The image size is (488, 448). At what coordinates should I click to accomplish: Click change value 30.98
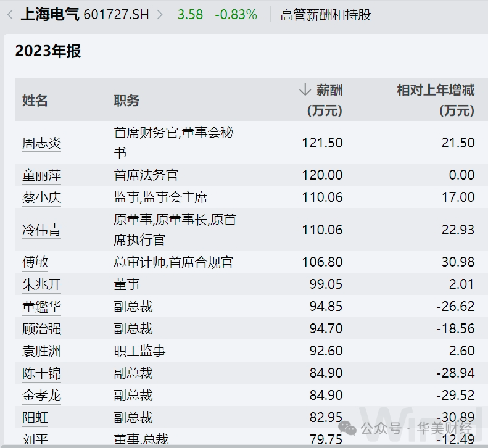pos(458,262)
